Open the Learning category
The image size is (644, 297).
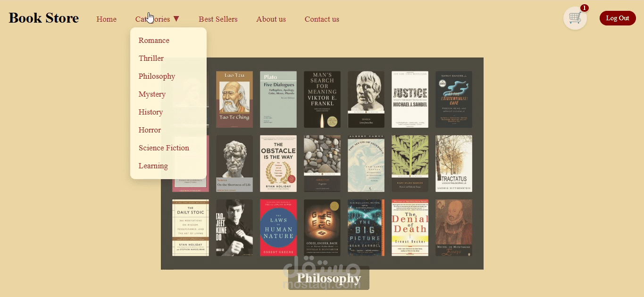[x=153, y=166]
